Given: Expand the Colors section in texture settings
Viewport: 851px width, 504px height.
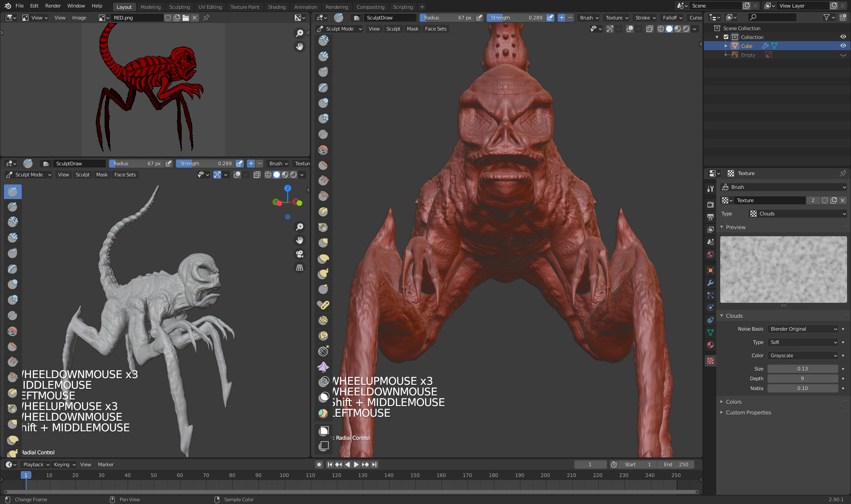Looking at the screenshot, I should (x=734, y=402).
